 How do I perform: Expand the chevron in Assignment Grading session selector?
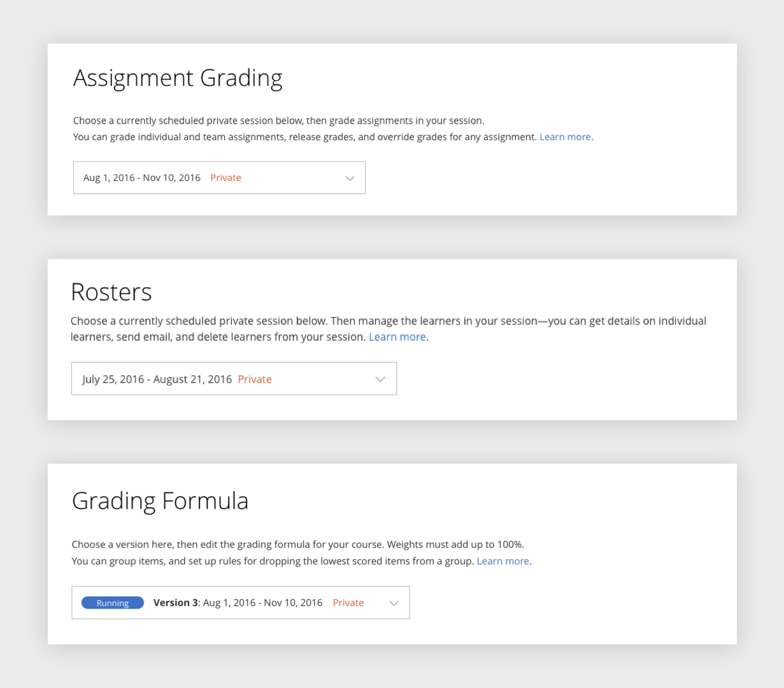click(x=350, y=178)
